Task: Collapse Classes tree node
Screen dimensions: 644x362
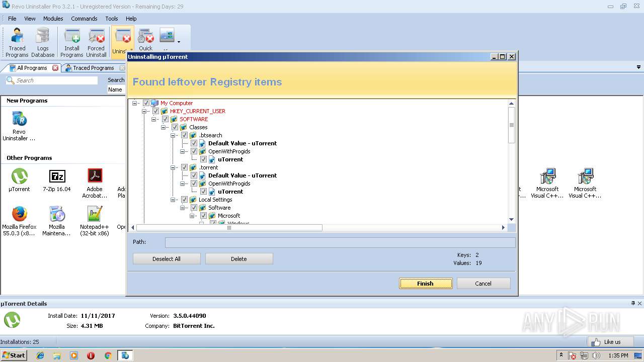Action: click(164, 127)
